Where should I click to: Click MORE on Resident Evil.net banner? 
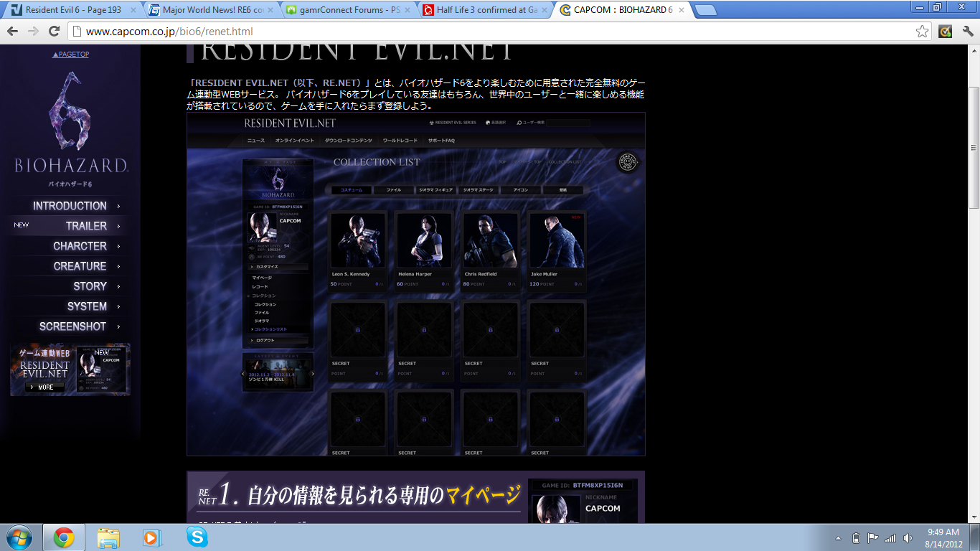[x=44, y=387]
